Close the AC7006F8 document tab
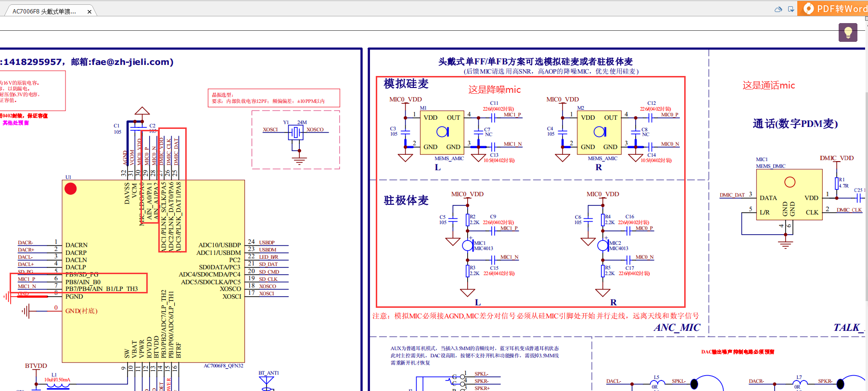 (x=89, y=12)
